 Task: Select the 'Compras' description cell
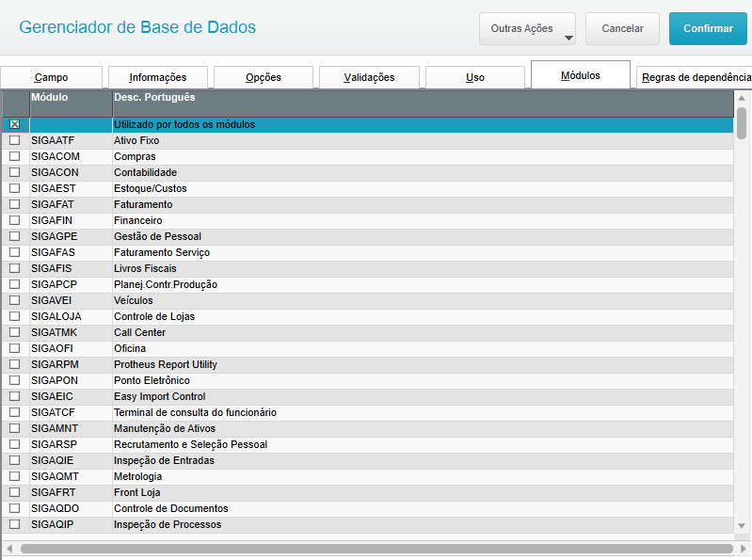423,156
